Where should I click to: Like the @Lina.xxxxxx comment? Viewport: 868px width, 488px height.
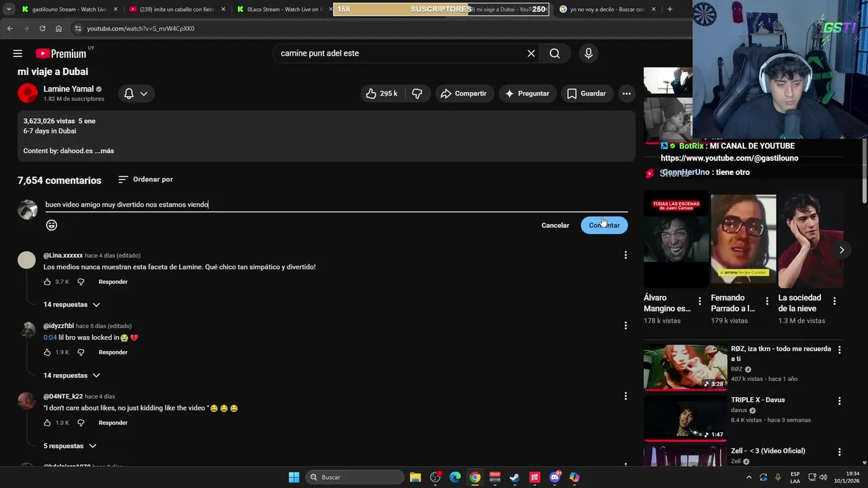pyautogui.click(x=47, y=282)
